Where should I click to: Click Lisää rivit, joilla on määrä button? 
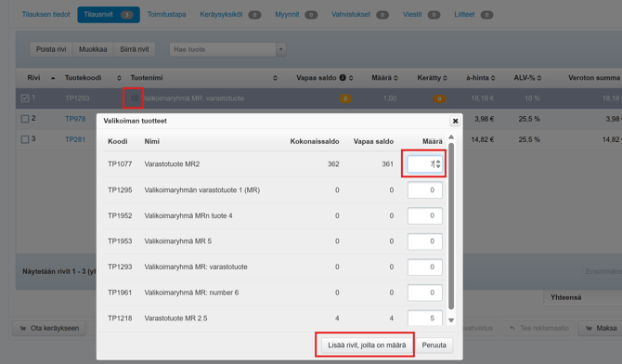(x=367, y=344)
